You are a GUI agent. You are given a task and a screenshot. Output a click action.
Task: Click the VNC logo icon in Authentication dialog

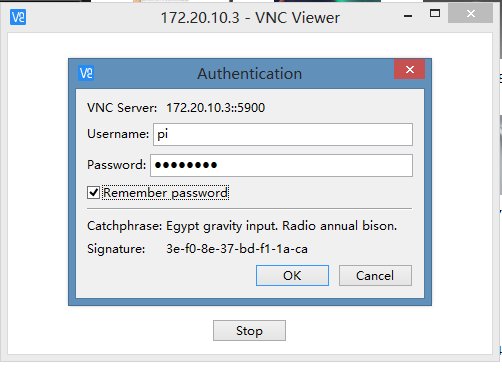pyautogui.click(x=86, y=73)
